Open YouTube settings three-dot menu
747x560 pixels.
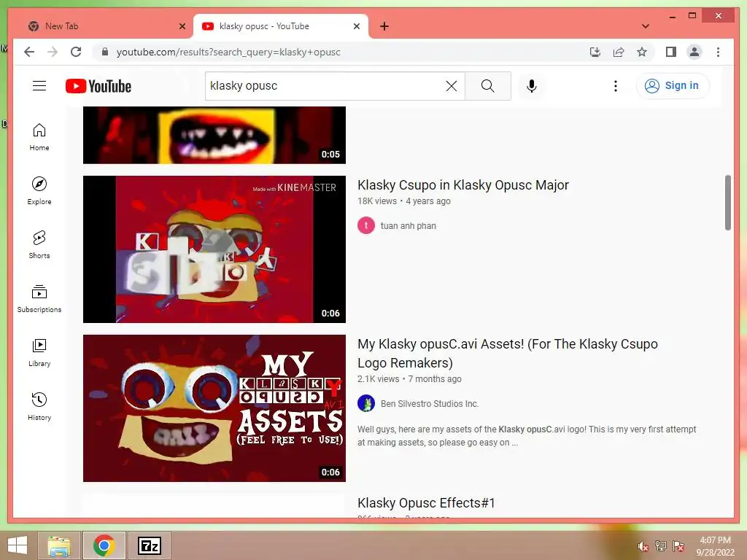point(616,86)
